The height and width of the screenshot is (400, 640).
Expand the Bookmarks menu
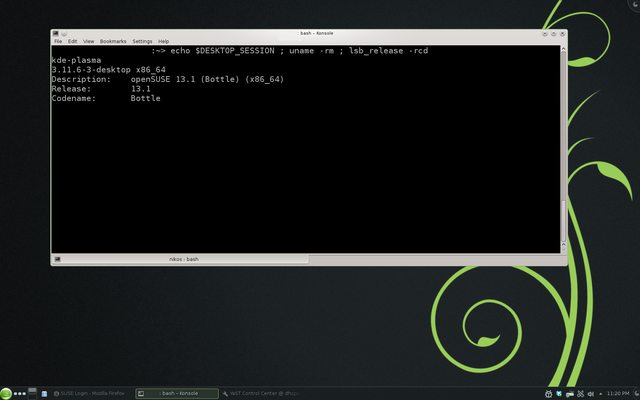[113, 41]
